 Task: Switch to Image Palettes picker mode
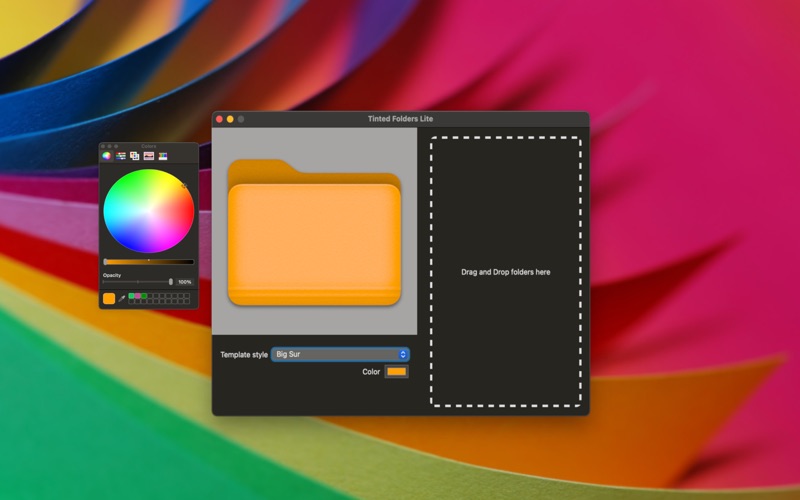pos(149,156)
